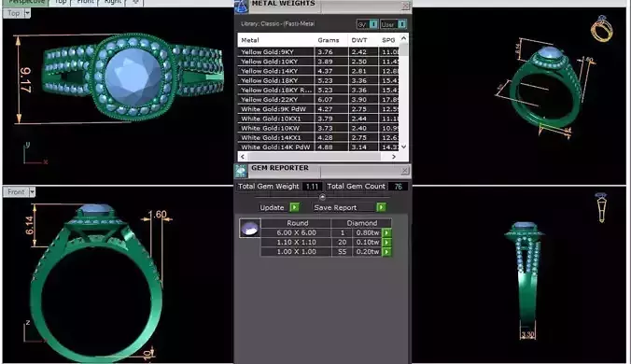Click metal list scroll down arrow
The height and width of the screenshot is (364, 631).
(403, 147)
